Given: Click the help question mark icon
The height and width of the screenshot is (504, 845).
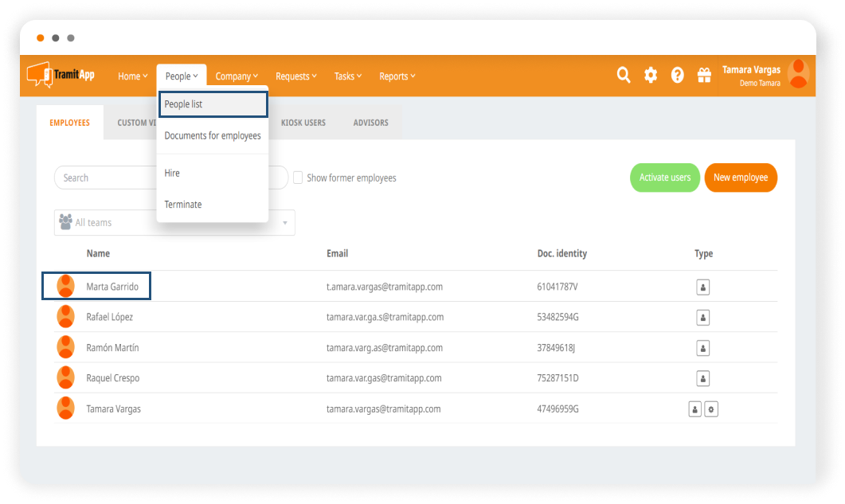Looking at the screenshot, I should click(677, 75).
